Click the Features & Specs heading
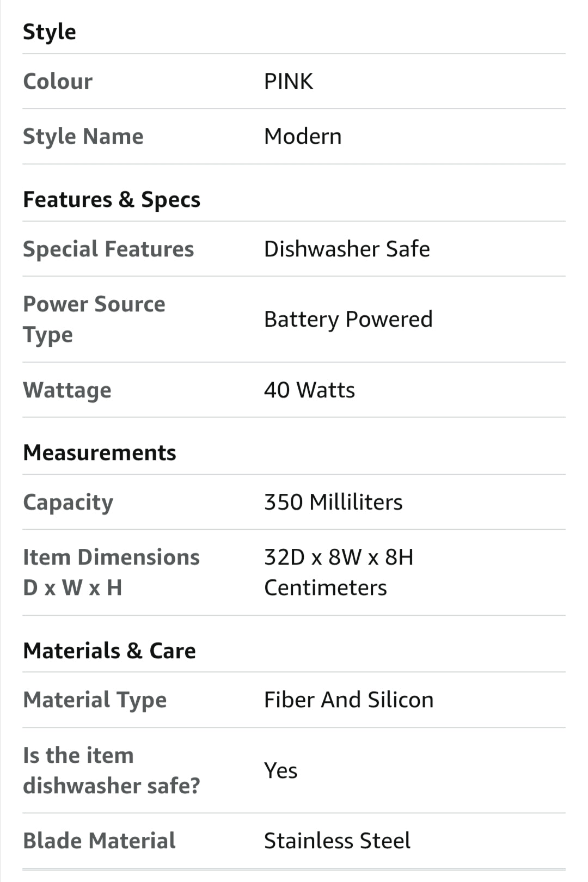 pos(112,199)
